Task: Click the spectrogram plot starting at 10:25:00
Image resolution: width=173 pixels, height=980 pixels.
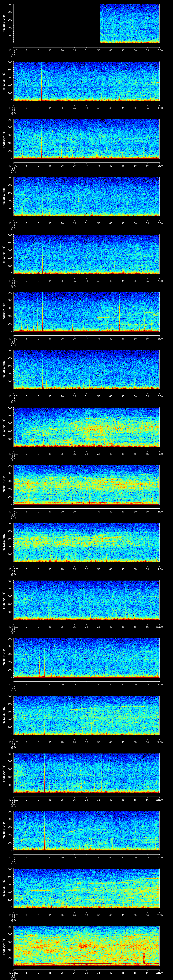Action: coord(86,946)
